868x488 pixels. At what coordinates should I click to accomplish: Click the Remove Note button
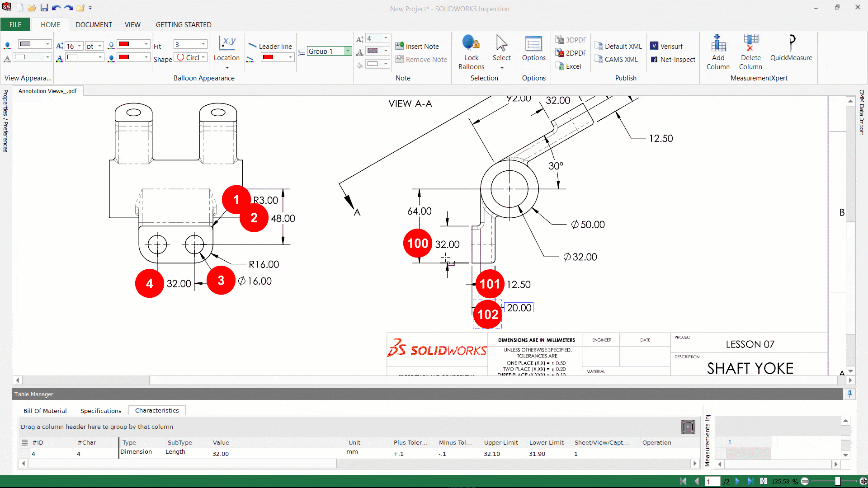click(421, 59)
